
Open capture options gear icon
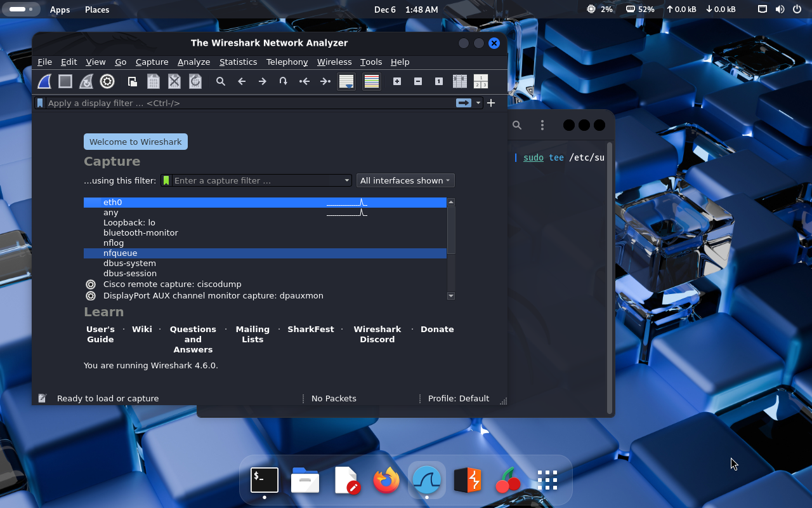107,81
